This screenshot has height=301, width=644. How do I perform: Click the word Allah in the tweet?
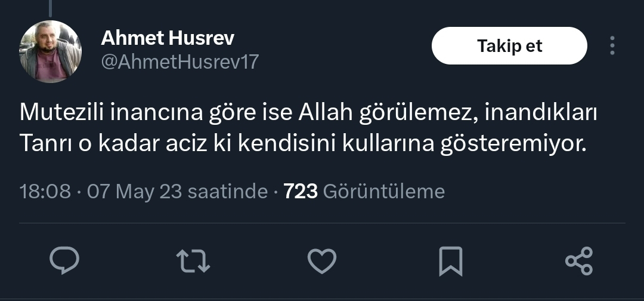coord(326,113)
